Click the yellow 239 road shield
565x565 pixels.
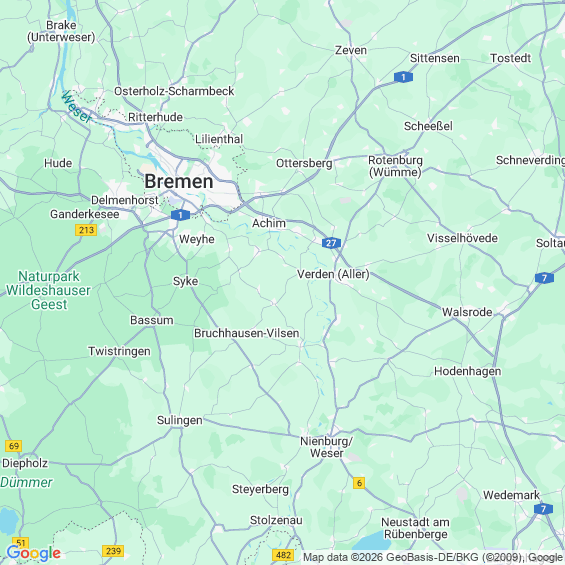coord(114,551)
